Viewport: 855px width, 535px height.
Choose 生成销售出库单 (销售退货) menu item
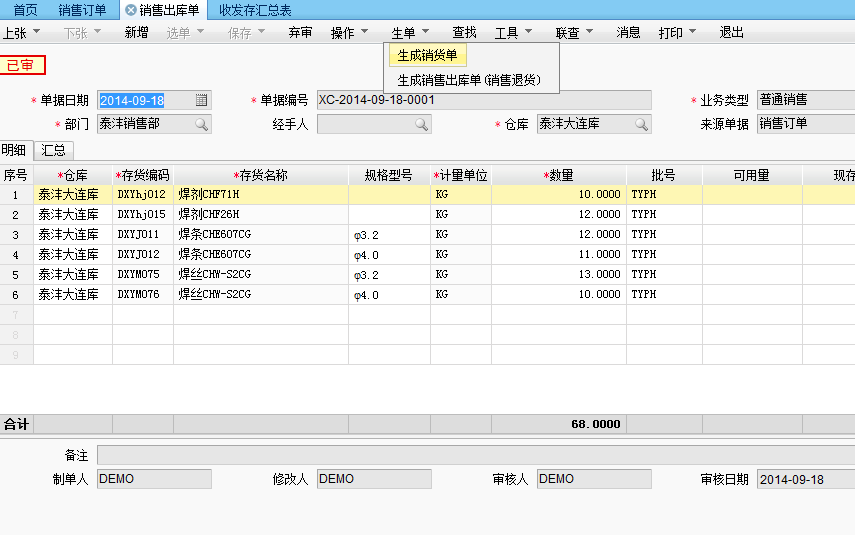468,80
